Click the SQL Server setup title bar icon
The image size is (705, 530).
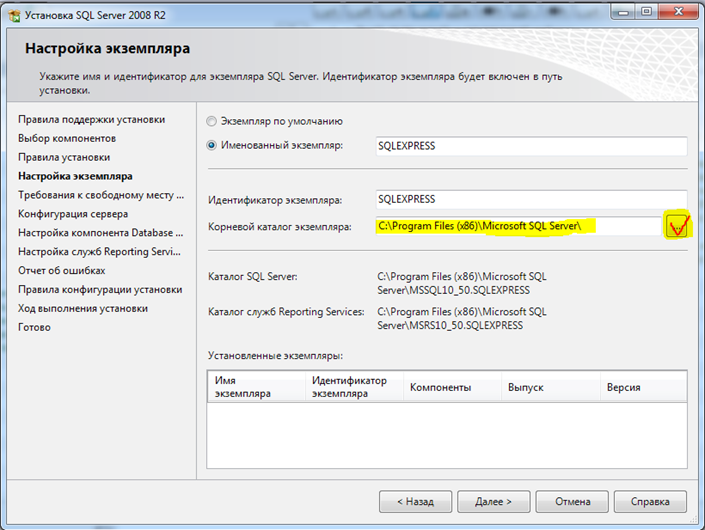(x=14, y=15)
